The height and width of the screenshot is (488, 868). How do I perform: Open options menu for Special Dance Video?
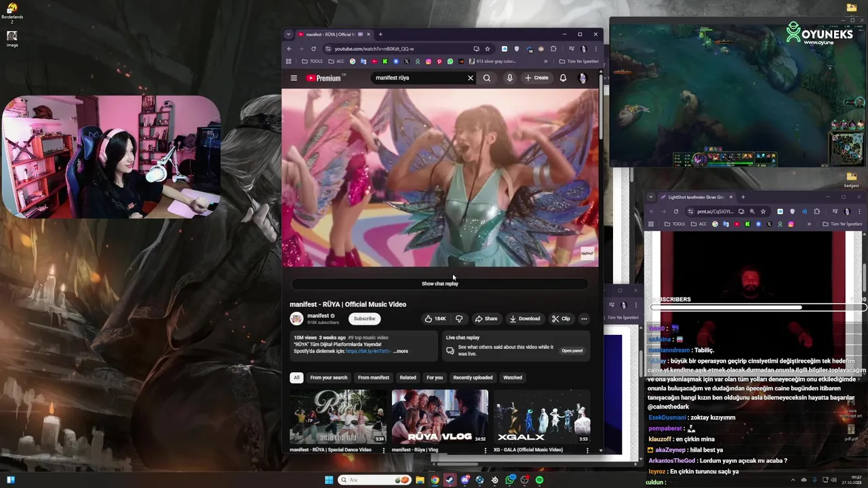point(384,450)
